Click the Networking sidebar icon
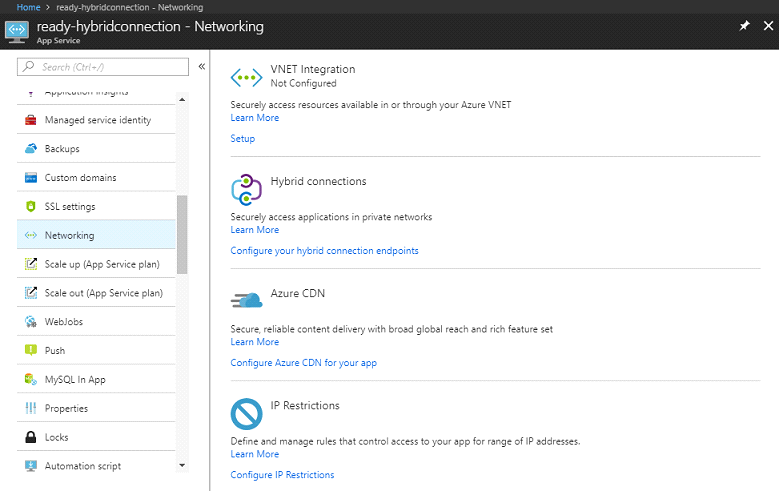The width and height of the screenshot is (779, 491). (31, 235)
